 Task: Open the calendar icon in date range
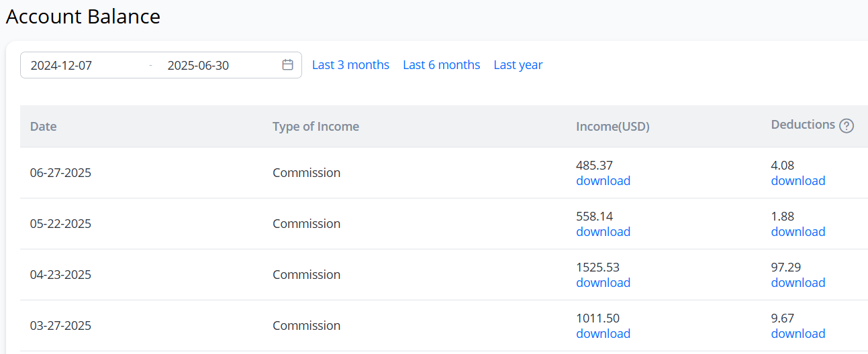(x=288, y=65)
